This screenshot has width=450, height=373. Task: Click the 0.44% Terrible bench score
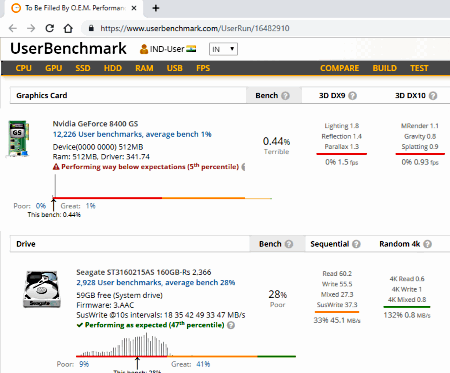276,145
